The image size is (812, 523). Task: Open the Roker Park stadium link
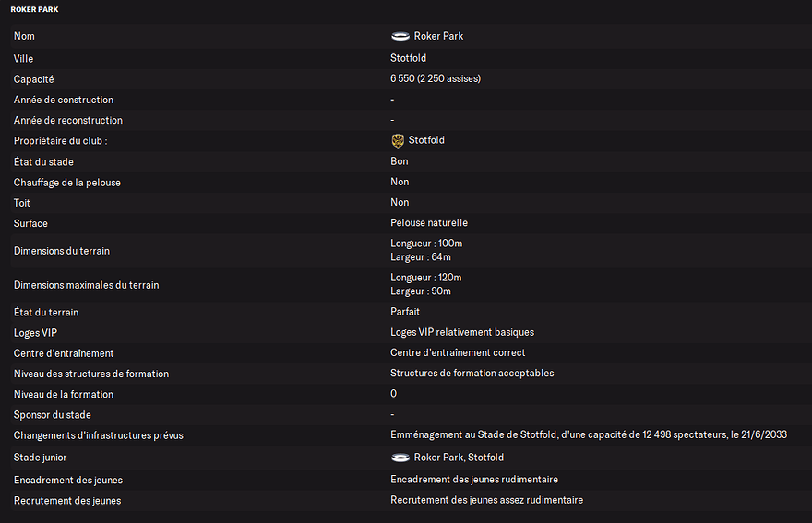pyautogui.click(x=438, y=36)
